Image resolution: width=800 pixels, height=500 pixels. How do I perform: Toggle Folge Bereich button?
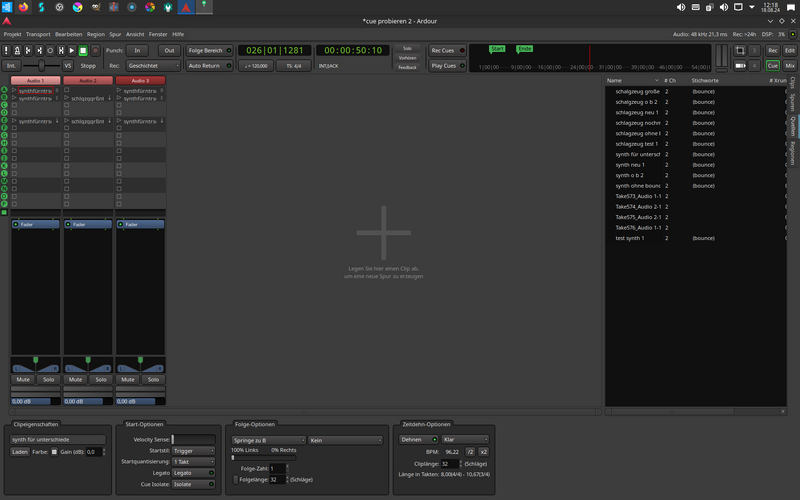(x=209, y=51)
